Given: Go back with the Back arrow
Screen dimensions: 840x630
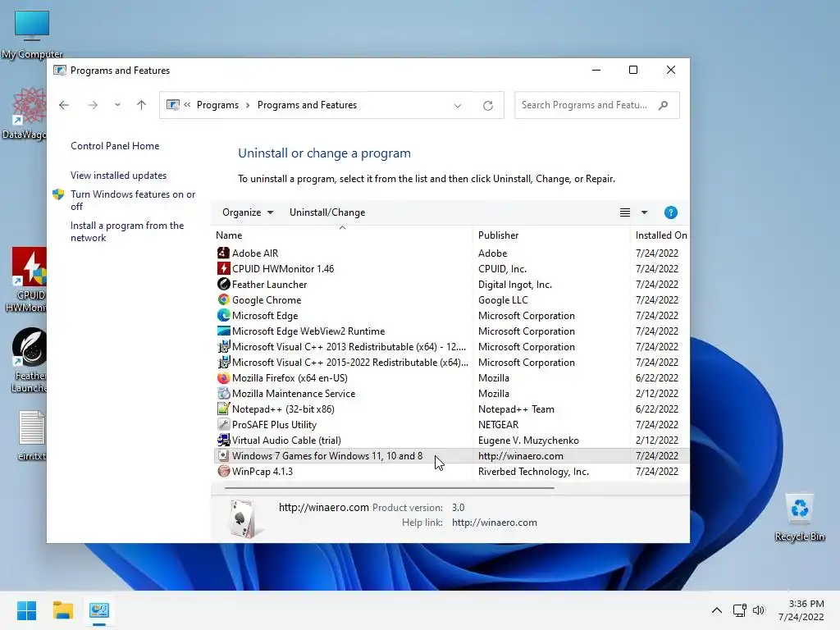Looking at the screenshot, I should coord(64,105).
